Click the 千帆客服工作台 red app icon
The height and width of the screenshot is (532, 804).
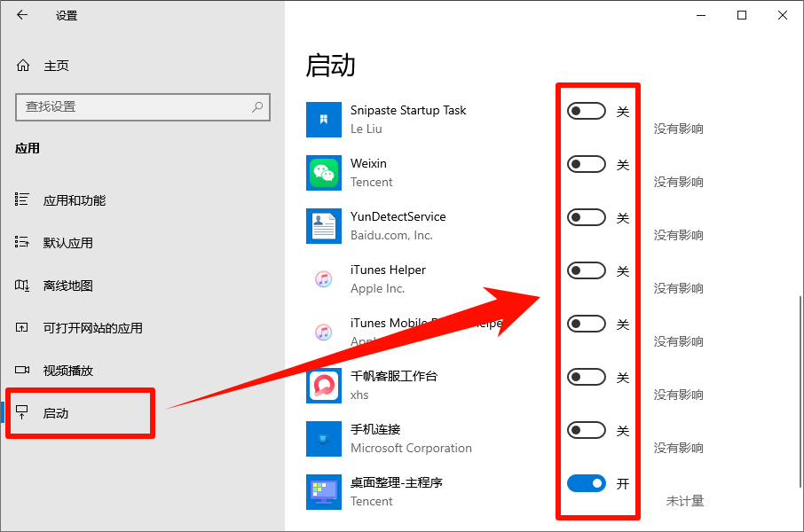[324, 386]
